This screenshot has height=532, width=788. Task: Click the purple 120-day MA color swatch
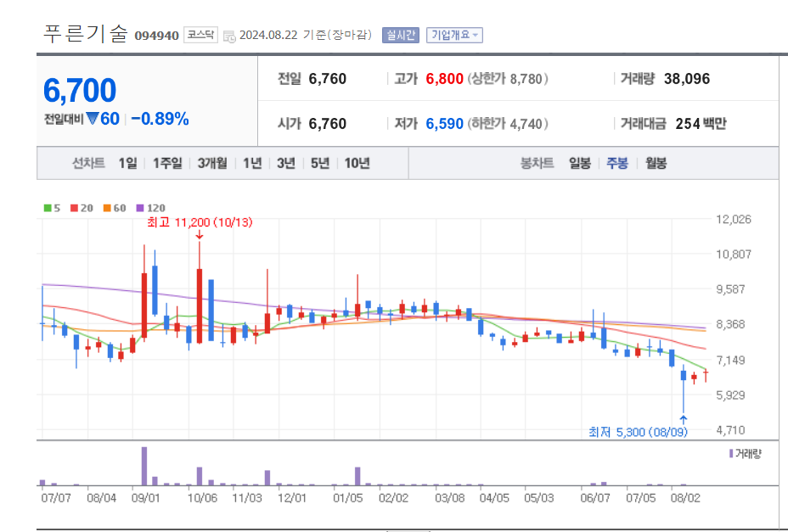(x=138, y=208)
